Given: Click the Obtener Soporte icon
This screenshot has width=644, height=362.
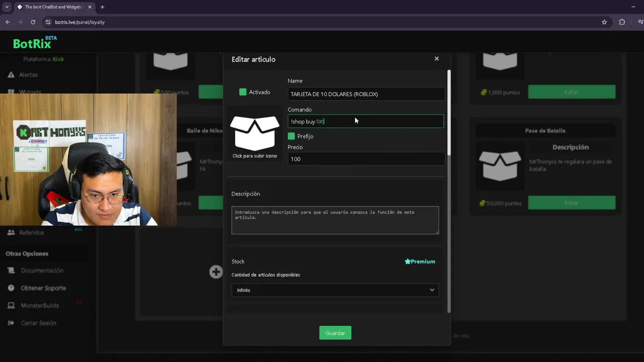Looking at the screenshot, I should pyautogui.click(x=11, y=288).
